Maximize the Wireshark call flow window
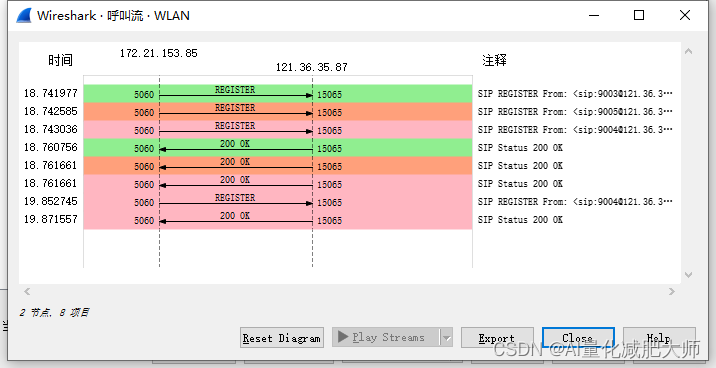The width and height of the screenshot is (716, 368). pos(639,16)
